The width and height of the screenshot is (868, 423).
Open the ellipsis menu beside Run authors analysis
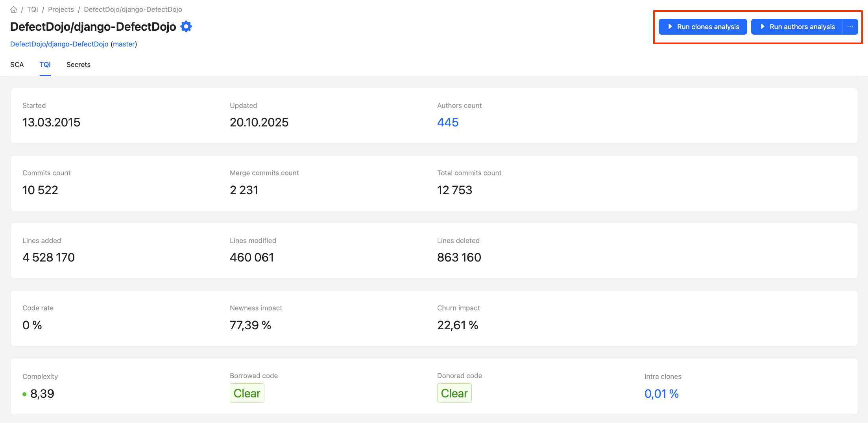850,27
